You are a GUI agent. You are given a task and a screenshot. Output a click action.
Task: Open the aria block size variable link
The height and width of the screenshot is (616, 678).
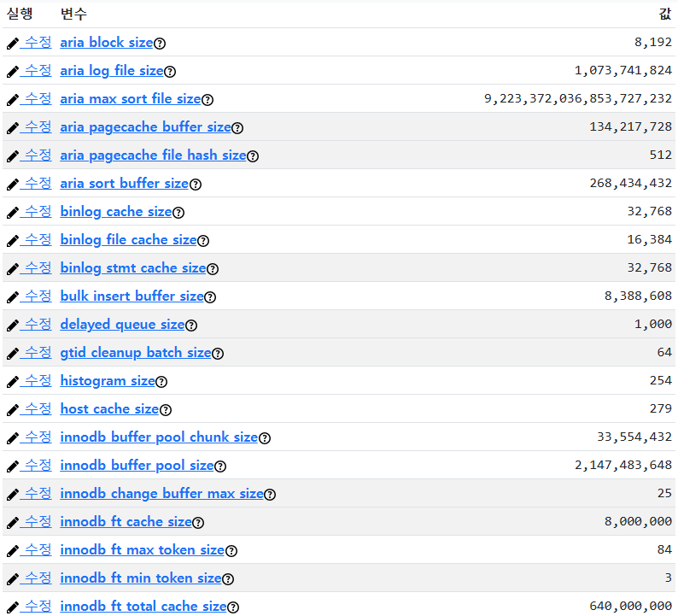click(x=107, y=43)
